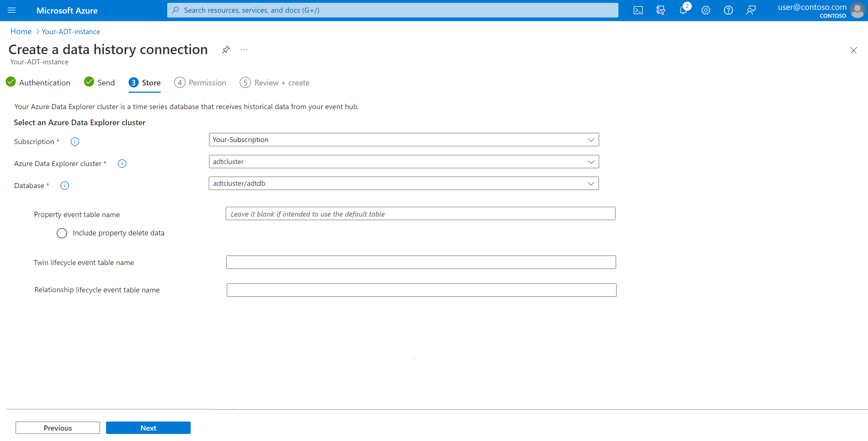Go to the Review + create step
The image size is (868, 441).
click(275, 83)
